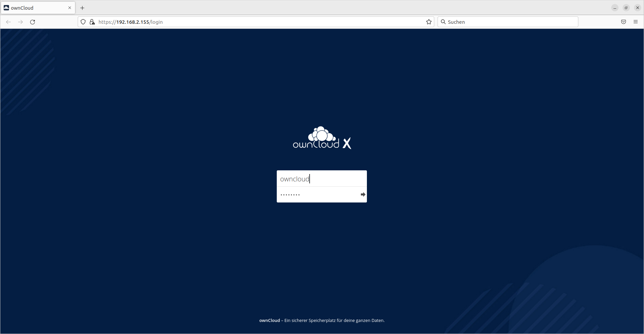The image size is (644, 334).
Task: Open the ownCloud footer link
Action: click(x=269, y=320)
